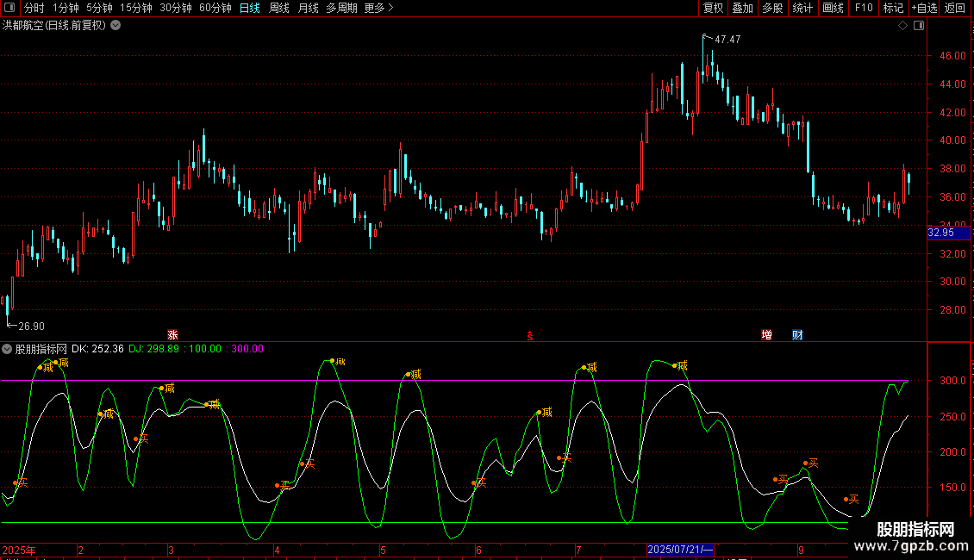974x560 pixels.
Task: Open the 统计 statistics menu
Action: click(802, 9)
